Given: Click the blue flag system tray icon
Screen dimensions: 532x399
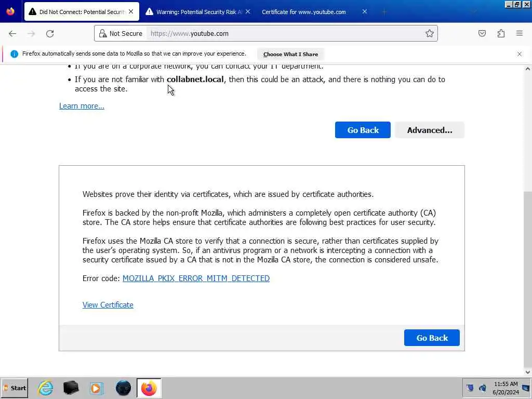Looking at the screenshot, I should (x=470, y=388).
